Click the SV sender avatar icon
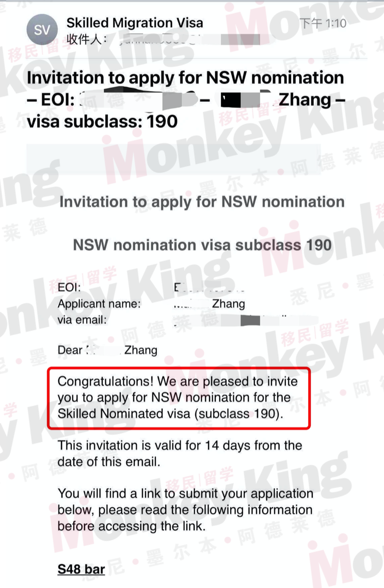Screen dimensions: 384x588 tap(42, 30)
